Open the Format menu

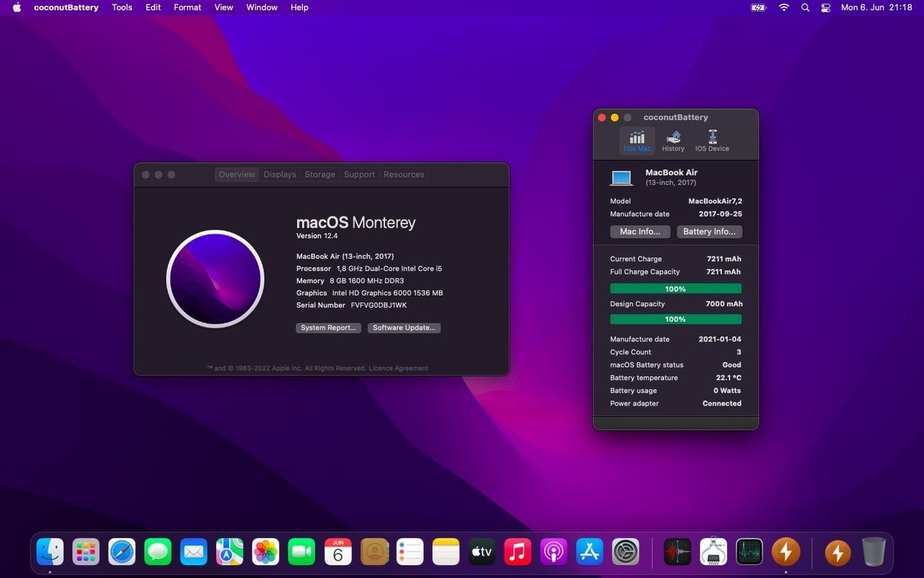pos(188,7)
